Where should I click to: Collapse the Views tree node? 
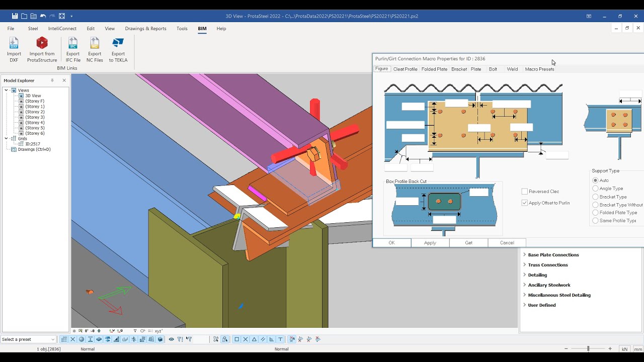tap(7, 90)
